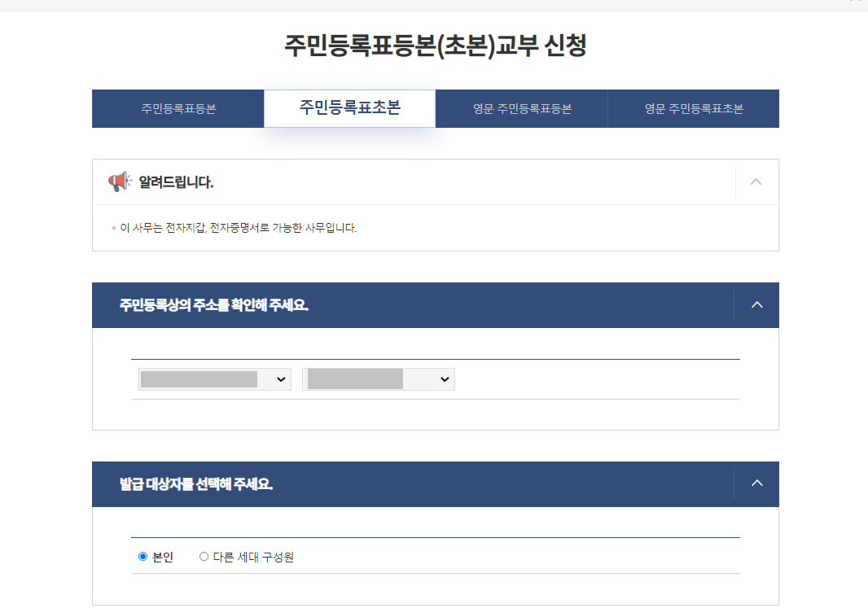Open the first address dropdown (시/도)
The width and height of the screenshot is (868, 608).
tap(215, 379)
